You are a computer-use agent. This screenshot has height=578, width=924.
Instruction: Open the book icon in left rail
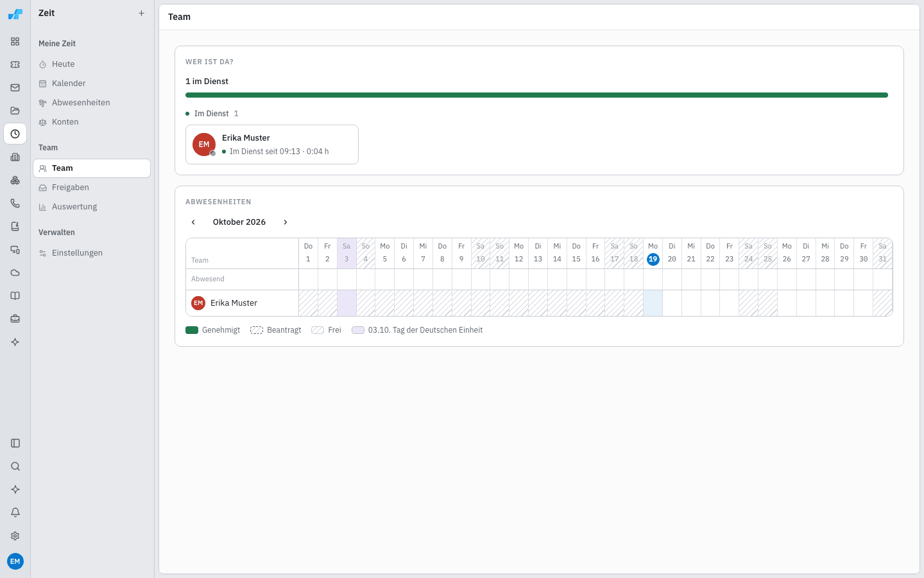[15, 296]
